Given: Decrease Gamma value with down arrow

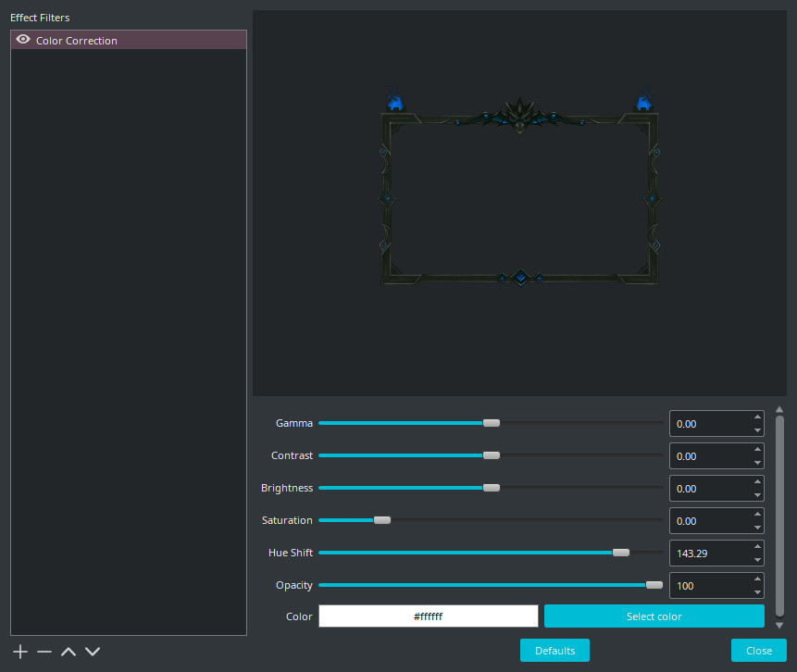Looking at the screenshot, I should pos(757,430).
